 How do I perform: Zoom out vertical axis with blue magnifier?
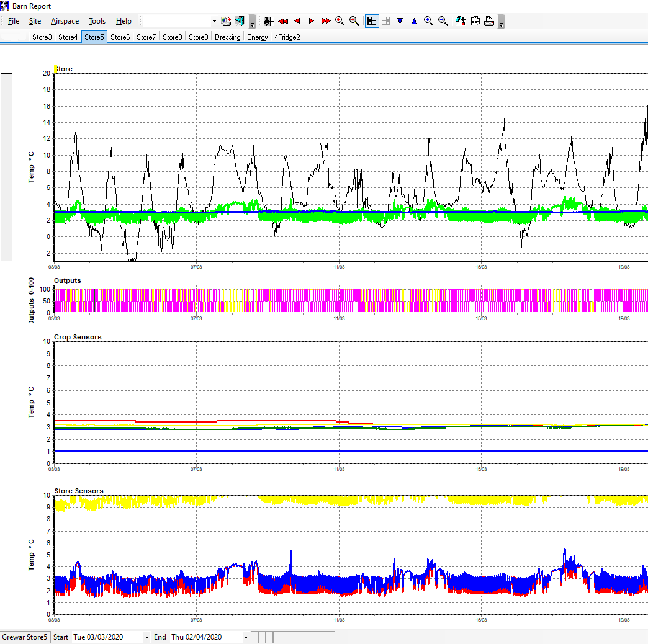[x=443, y=21]
